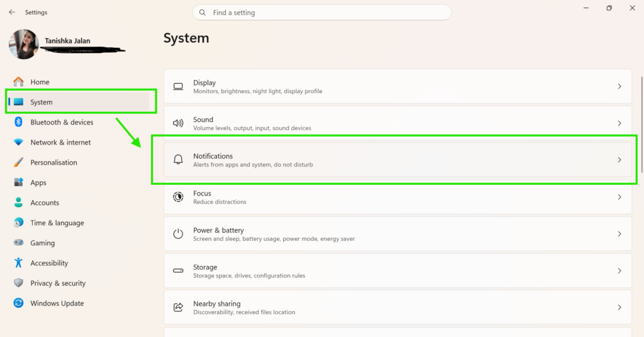
Task: Click the Accounts person icon
Action: (18, 202)
